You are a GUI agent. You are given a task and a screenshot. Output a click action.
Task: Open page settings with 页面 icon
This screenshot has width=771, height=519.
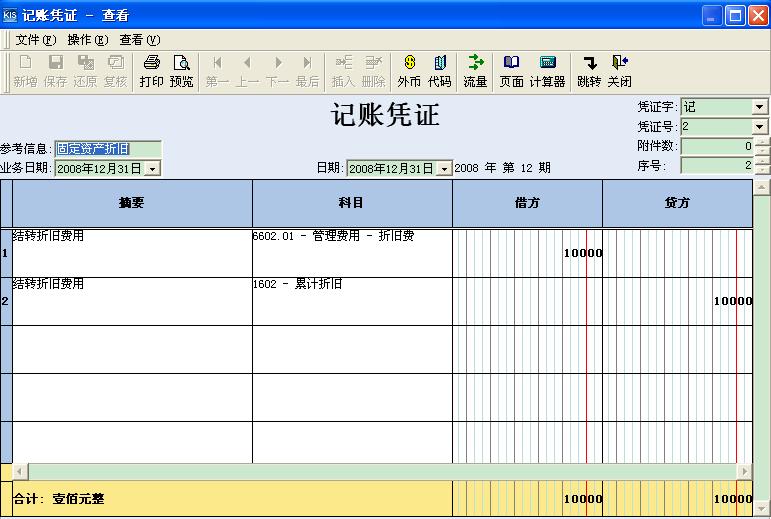(511, 72)
